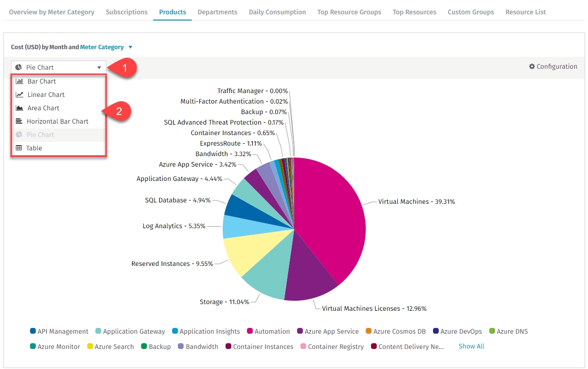The height and width of the screenshot is (369, 588).
Task: Click the Show All legend link
Action: [471, 346]
